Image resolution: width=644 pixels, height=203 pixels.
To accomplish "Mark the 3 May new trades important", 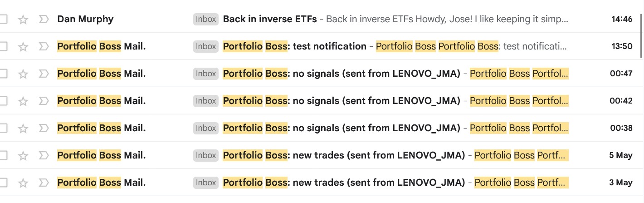I will pos(44,183).
